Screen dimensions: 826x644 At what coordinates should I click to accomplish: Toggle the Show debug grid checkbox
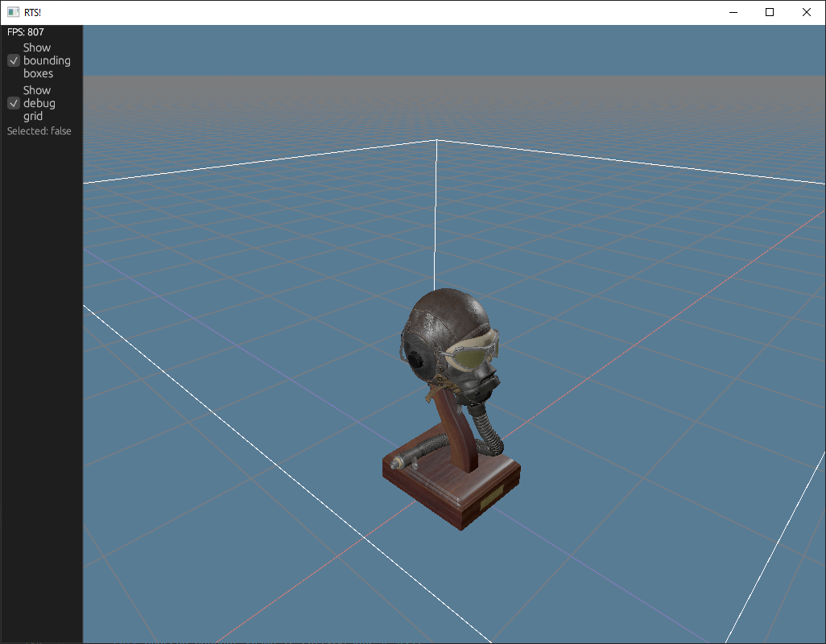(x=14, y=103)
